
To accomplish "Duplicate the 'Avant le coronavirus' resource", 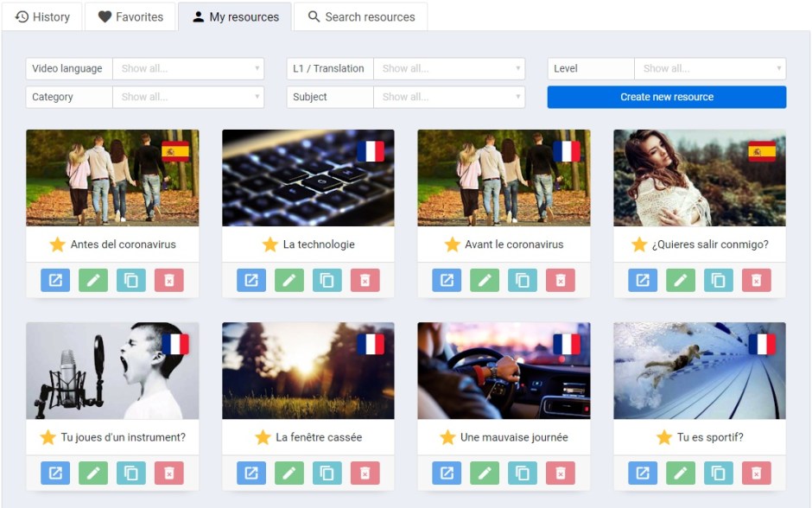I will click(523, 280).
